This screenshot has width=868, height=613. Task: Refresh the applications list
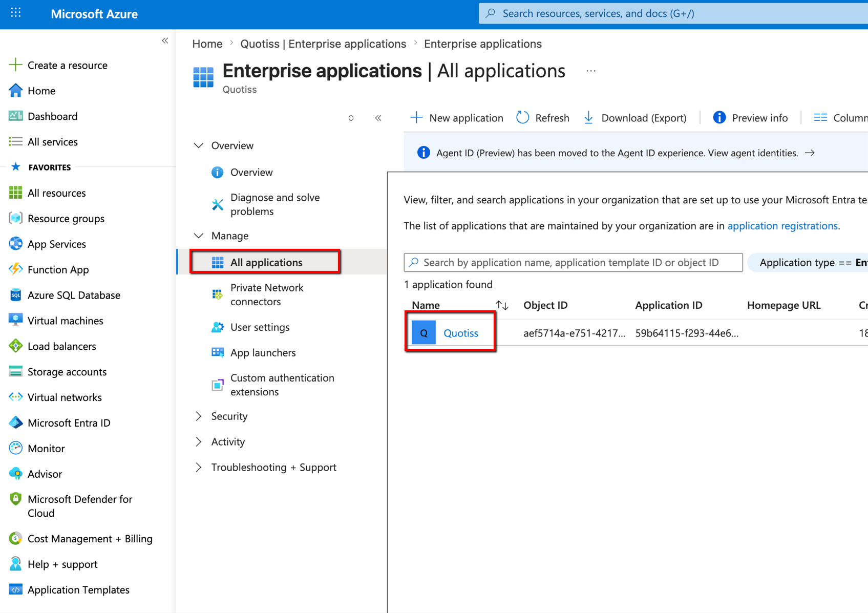click(x=542, y=118)
